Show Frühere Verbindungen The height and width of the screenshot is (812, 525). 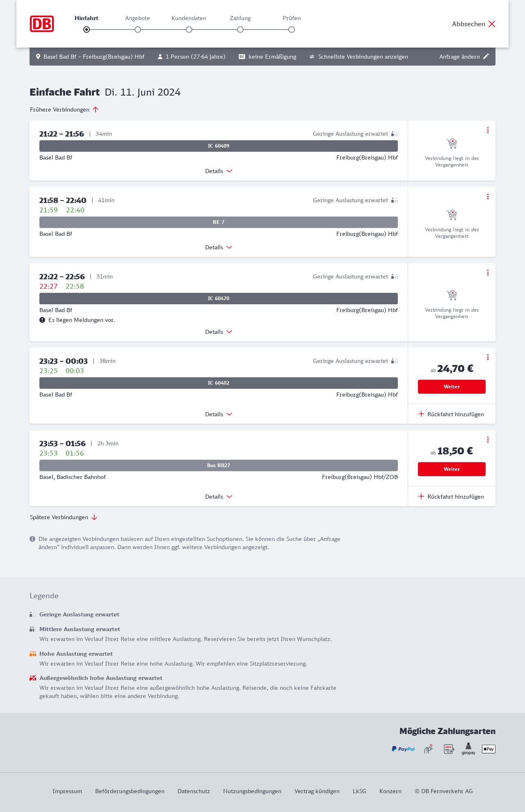click(64, 109)
